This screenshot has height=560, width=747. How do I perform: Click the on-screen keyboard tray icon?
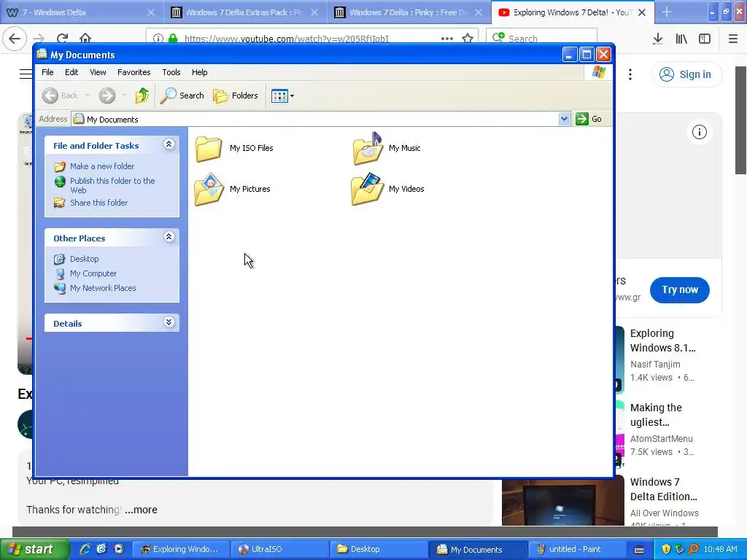[639, 550]
